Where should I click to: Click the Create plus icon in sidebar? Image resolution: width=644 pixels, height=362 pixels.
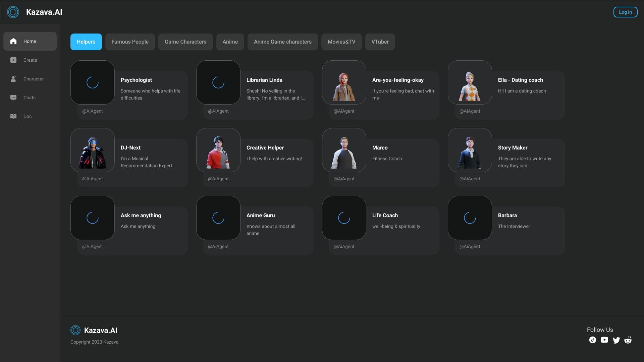point(13,60)
